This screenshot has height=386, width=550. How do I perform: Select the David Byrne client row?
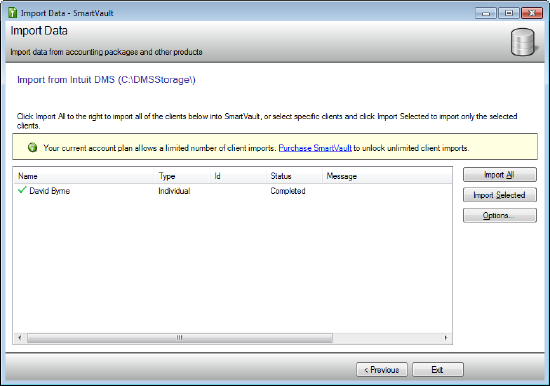[x=233, y=191]
